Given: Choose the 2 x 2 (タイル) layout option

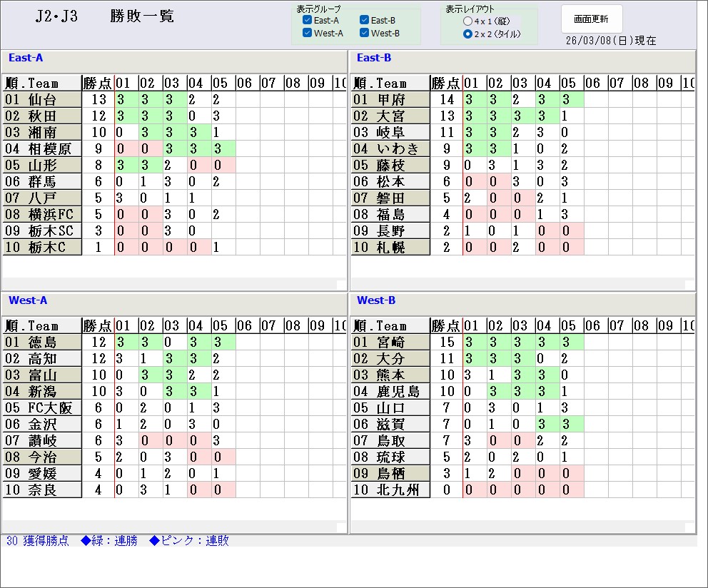Looking at the screenshot, I should (x=468, y=34).
